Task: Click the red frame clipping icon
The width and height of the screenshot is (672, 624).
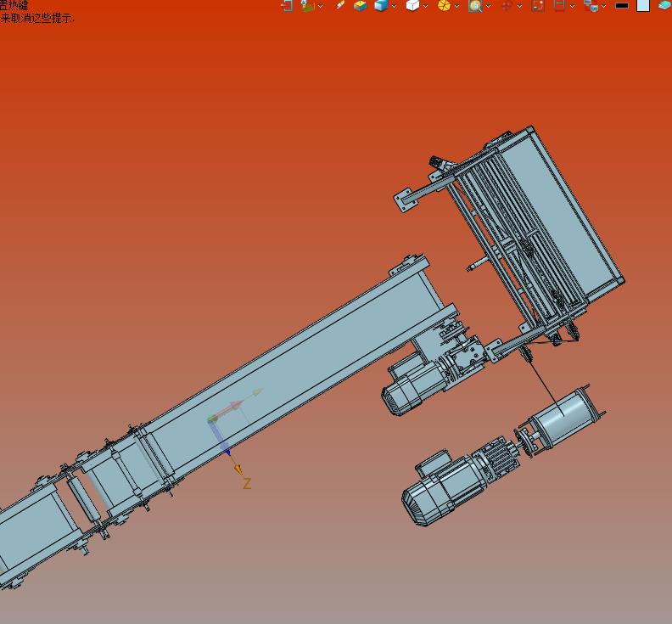Action: pyautogui.click(x=559, y=6)
